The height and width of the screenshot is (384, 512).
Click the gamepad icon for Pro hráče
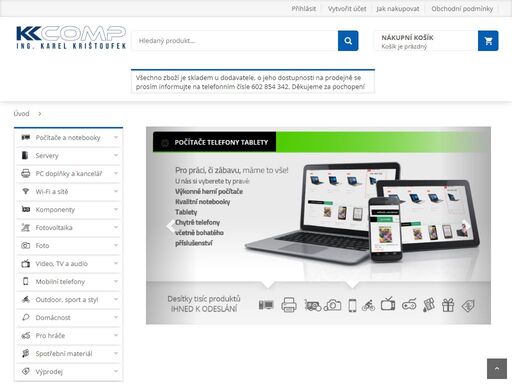pyautogui.click(x=26, y=335)
